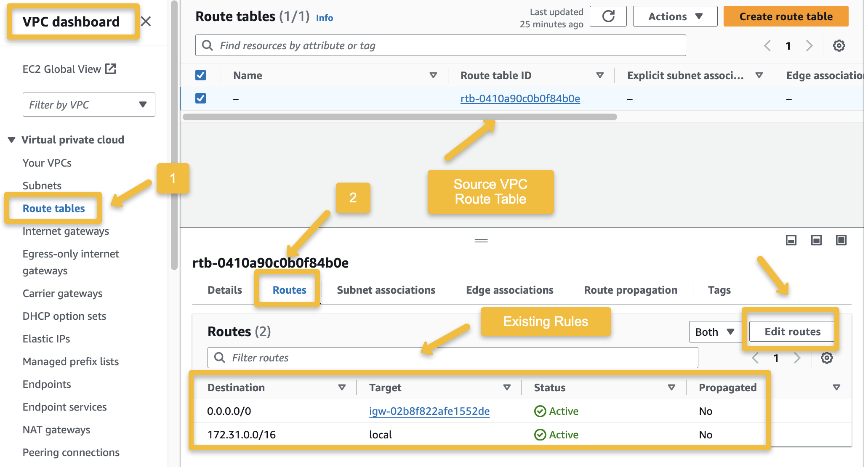Click previous page chevron above route tables
The image size is (868, 467).
[767, 45]
